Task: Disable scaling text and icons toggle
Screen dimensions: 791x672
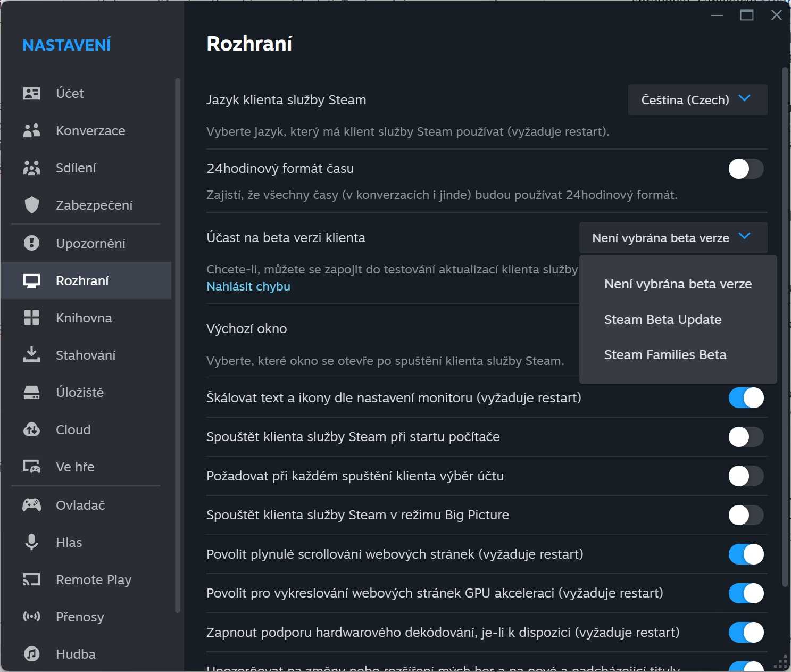Action: pyautogui.click(x=745, y=398)
